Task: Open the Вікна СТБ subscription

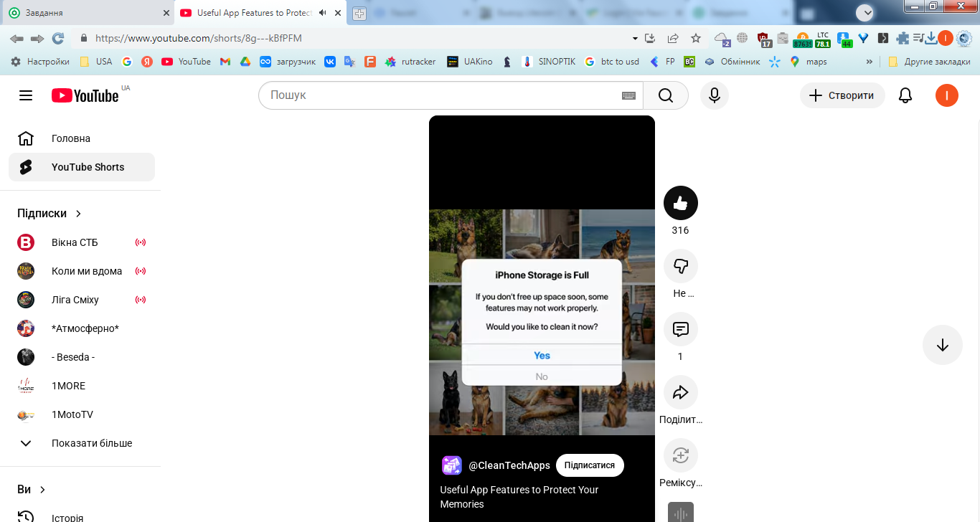Action: pyautogui.click(x=82, y=242)
